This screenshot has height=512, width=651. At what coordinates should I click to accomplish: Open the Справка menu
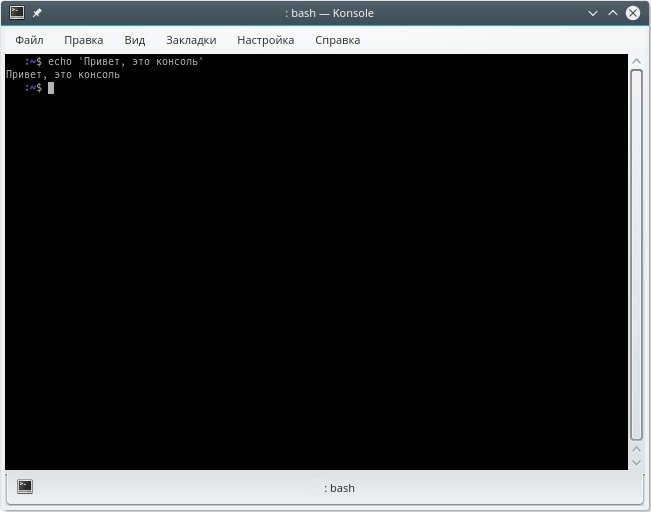(338, 40)
